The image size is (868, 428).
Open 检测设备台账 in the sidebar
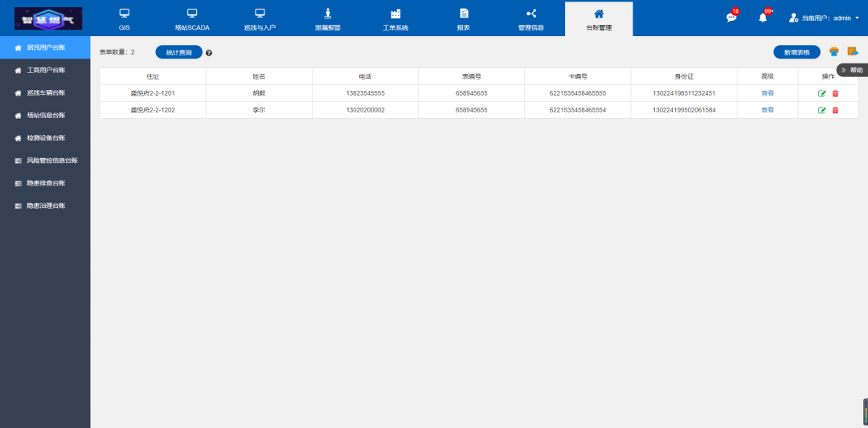click(x=45, y=138)
